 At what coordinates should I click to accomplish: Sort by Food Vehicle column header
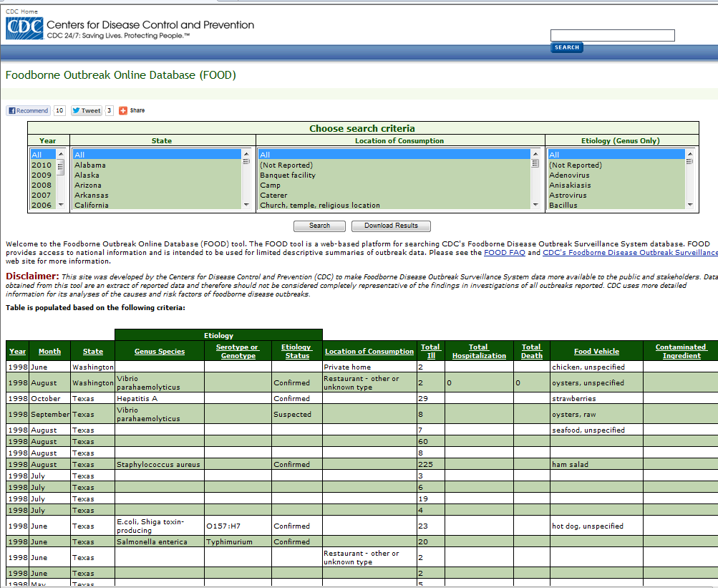(596, 352)
